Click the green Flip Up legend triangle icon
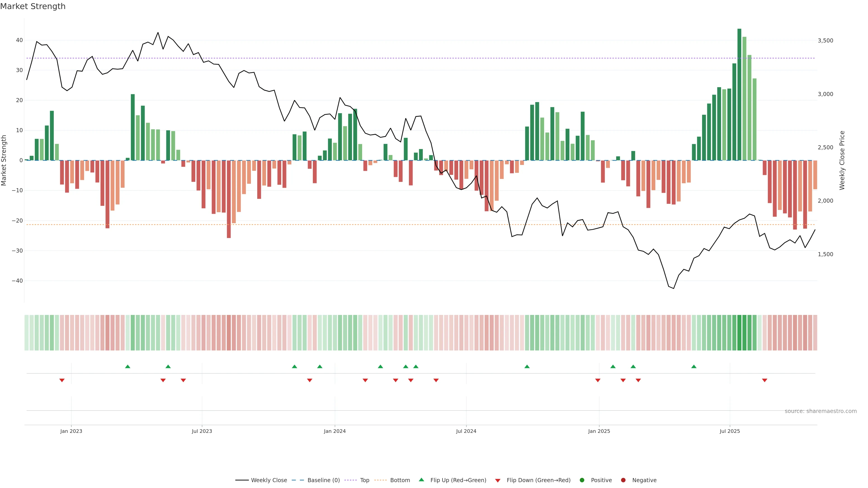The width and height of the screenshot is (868, 488). click(x=421, y=480)
